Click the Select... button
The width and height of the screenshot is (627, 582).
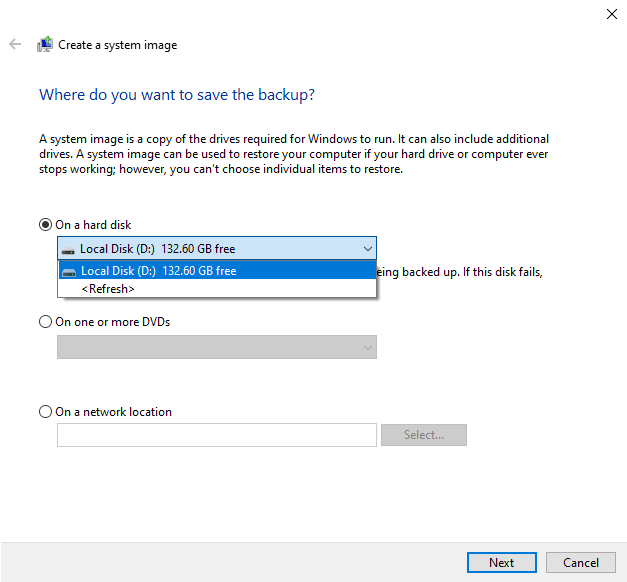point(423,435)
